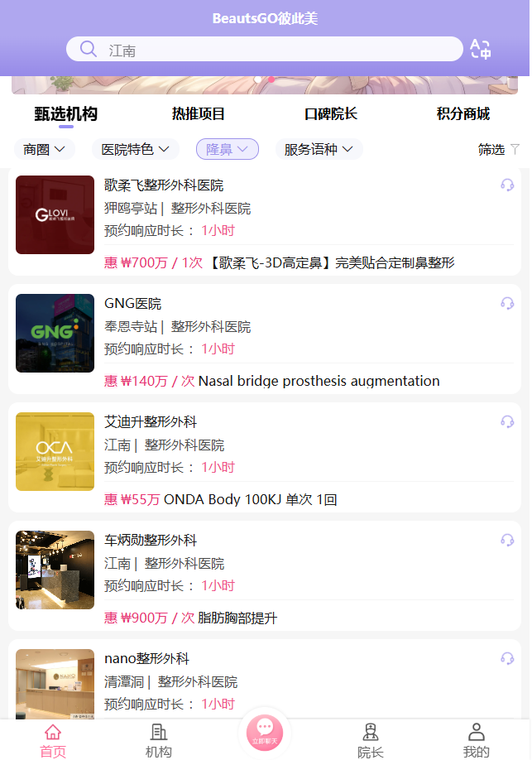This screenshot has width=532, height=760.
Task: Open the nano整形外科 clinic photo
Action: click(x=55, y=684)
